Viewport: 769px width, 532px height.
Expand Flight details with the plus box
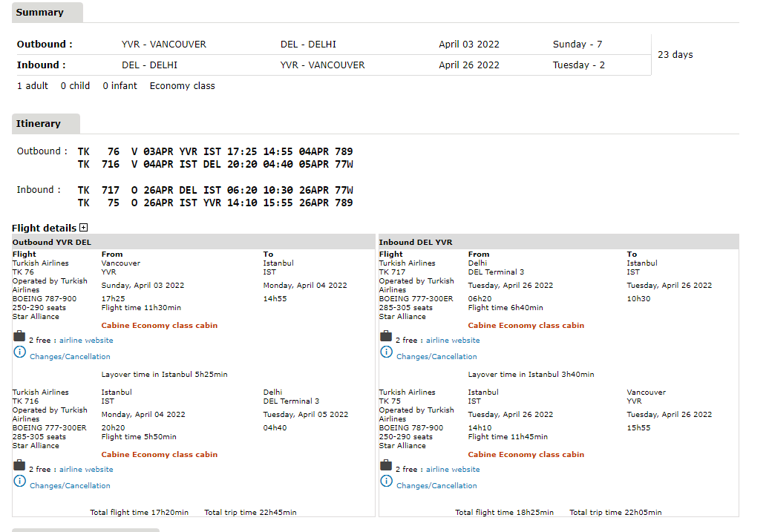(x=84, y=229)
